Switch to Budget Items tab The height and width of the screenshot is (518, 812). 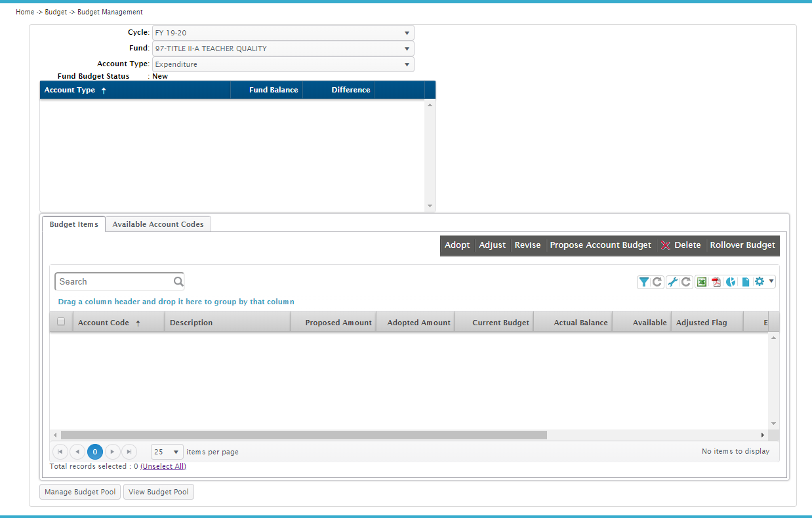pyautogui.click(x=73, y=224)
